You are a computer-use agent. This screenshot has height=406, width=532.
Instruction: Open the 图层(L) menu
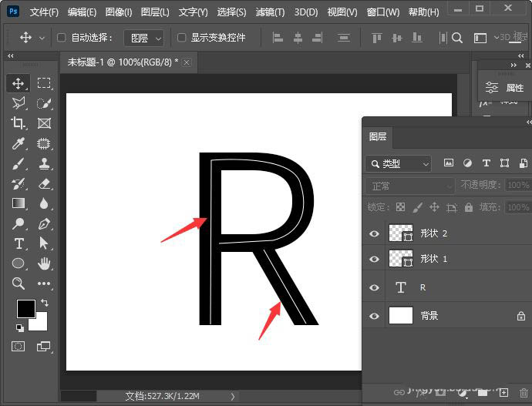(155, 12)
